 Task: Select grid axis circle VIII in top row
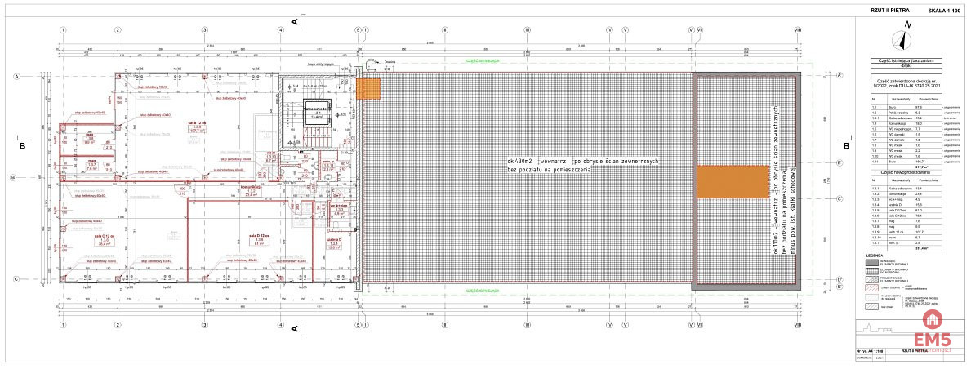798,29
